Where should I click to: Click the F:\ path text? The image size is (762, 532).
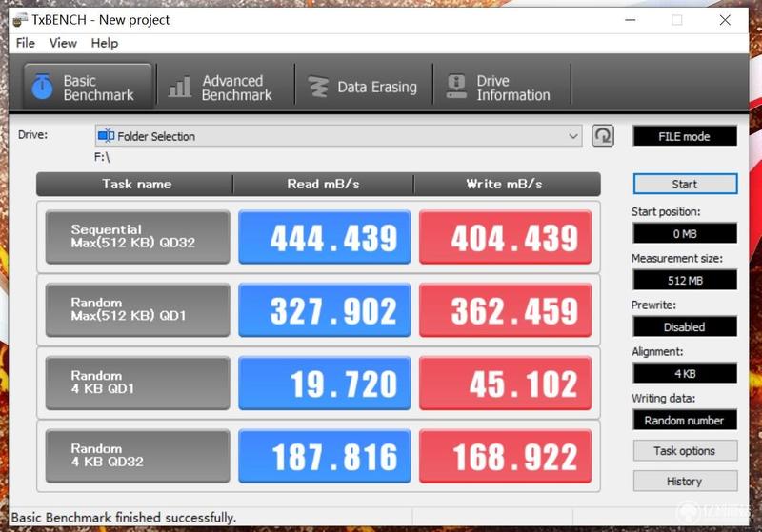point(102,157)
